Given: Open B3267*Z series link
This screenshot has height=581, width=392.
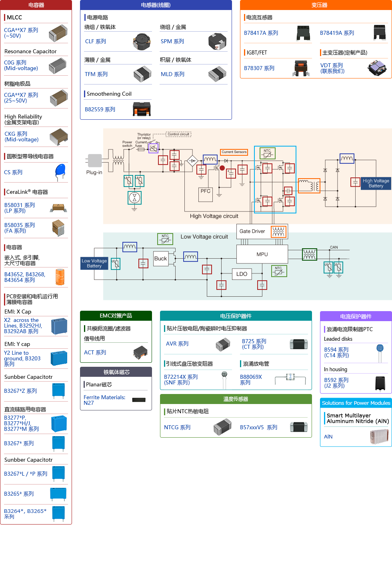Looking at the screenshot, I should [20, 391].
